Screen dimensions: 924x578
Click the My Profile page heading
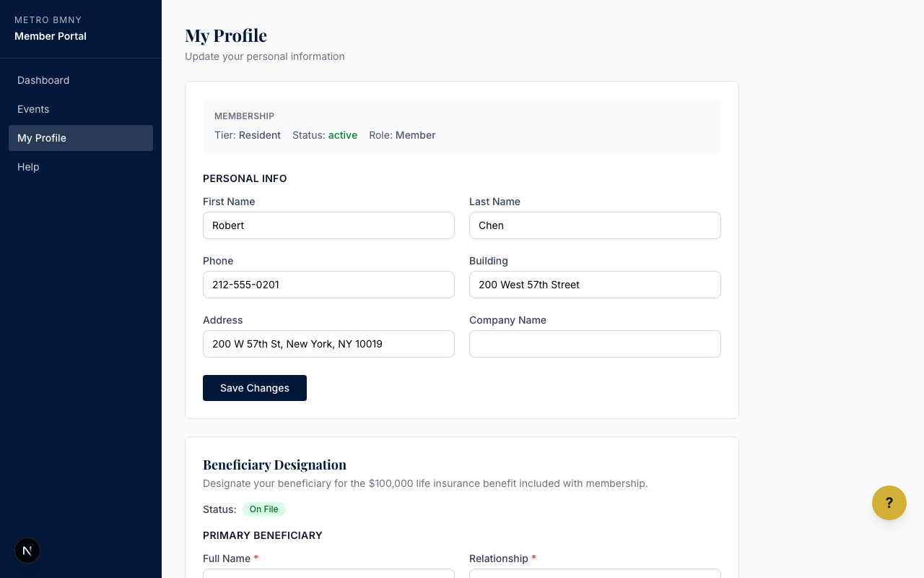[x=226, y=35]
